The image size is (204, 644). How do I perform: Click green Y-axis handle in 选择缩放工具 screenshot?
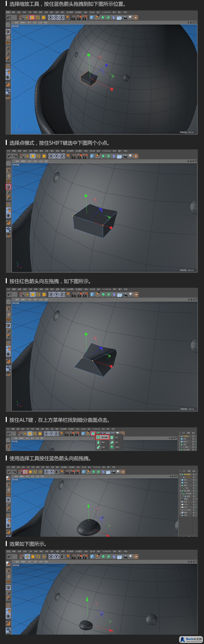click(88, 55)
